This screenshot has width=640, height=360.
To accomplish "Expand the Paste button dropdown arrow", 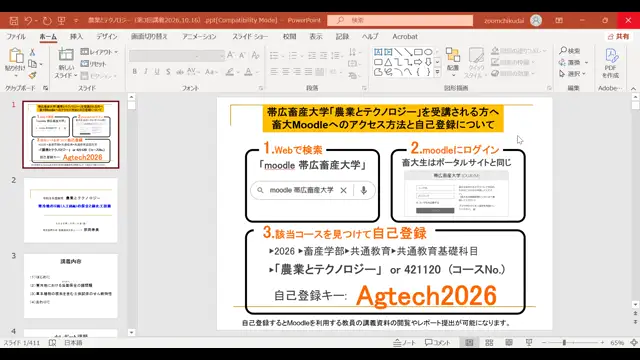I will pos(16,76).
